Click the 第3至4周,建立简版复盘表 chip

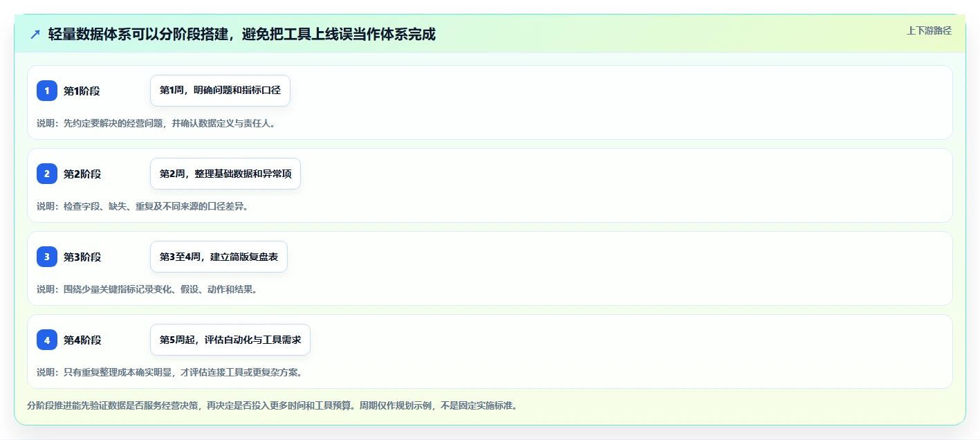[219, 257]
